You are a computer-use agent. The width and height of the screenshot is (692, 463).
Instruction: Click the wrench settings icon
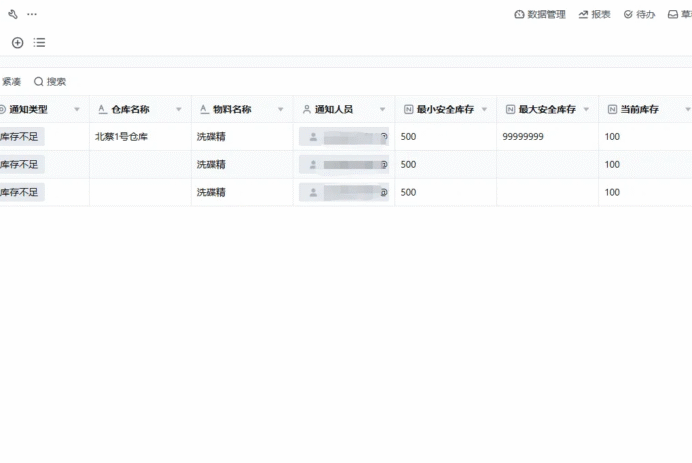tap(13, 14)
